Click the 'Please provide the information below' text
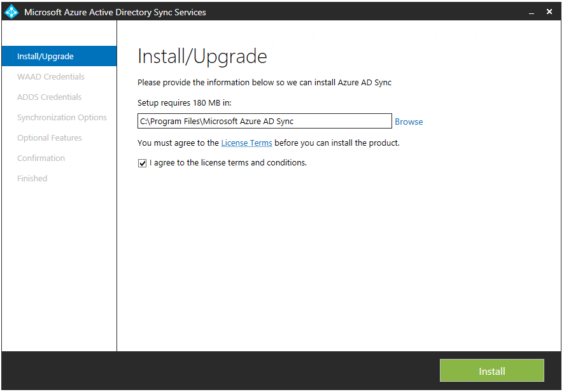Viewport: 564px width, 392px height. (x=264, y=82)
